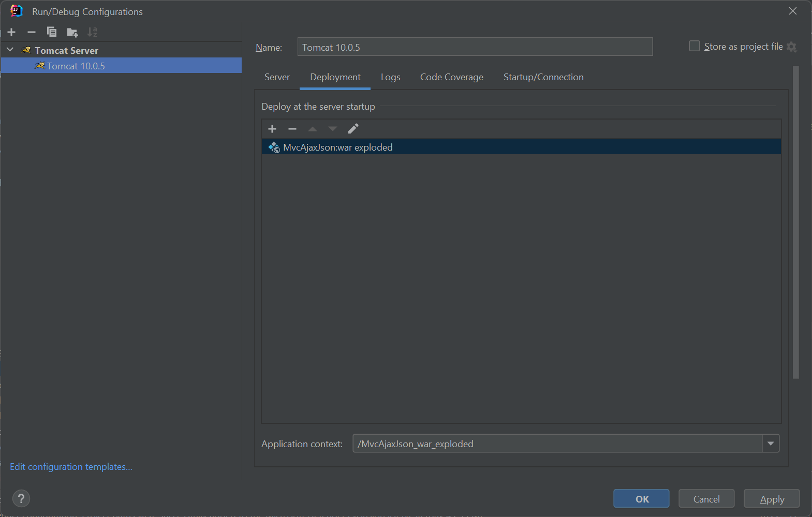Sort configurations alphabetically icon
The image size is (812, 517).
click(x=92, y=32)
